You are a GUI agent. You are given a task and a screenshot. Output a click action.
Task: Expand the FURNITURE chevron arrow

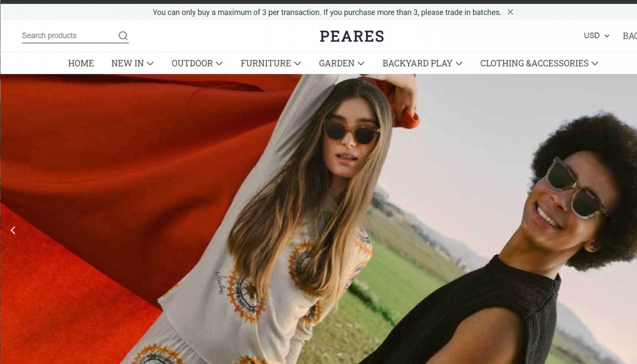point(298,64)
